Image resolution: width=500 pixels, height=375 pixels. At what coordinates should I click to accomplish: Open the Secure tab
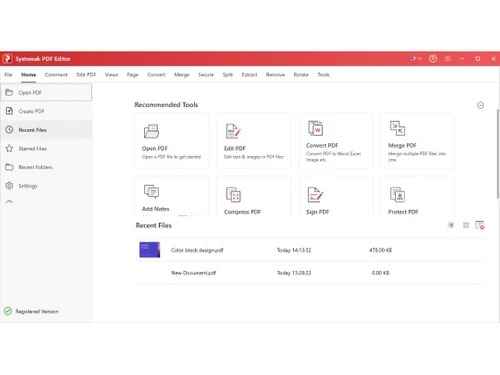[x=206, y=75]
